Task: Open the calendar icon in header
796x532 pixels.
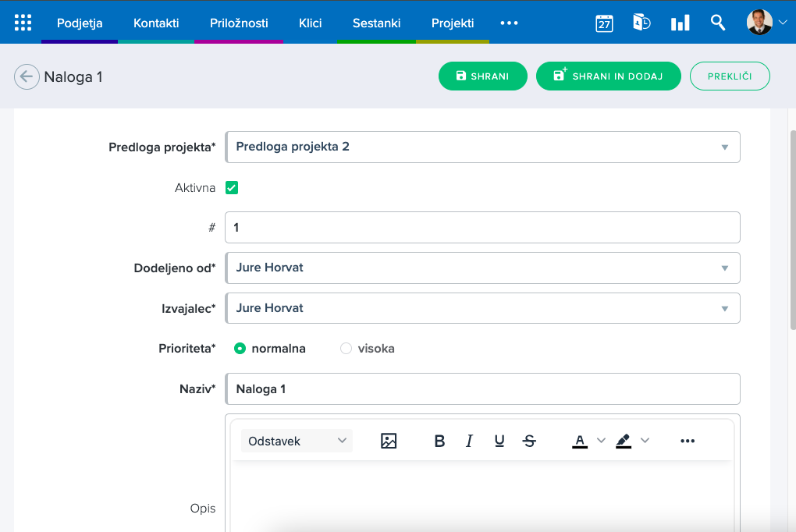Action: point(604,23)
